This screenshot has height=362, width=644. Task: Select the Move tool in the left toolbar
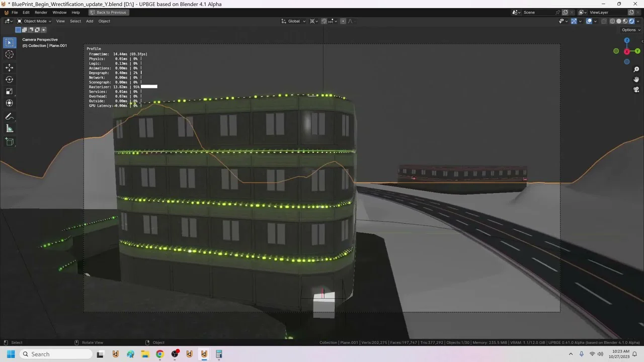(10, 67)
